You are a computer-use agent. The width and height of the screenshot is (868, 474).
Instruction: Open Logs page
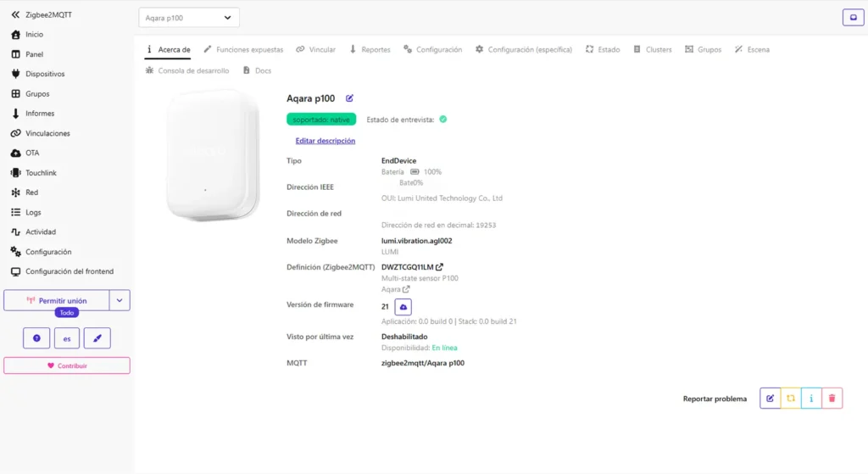[x=26, y=213]
